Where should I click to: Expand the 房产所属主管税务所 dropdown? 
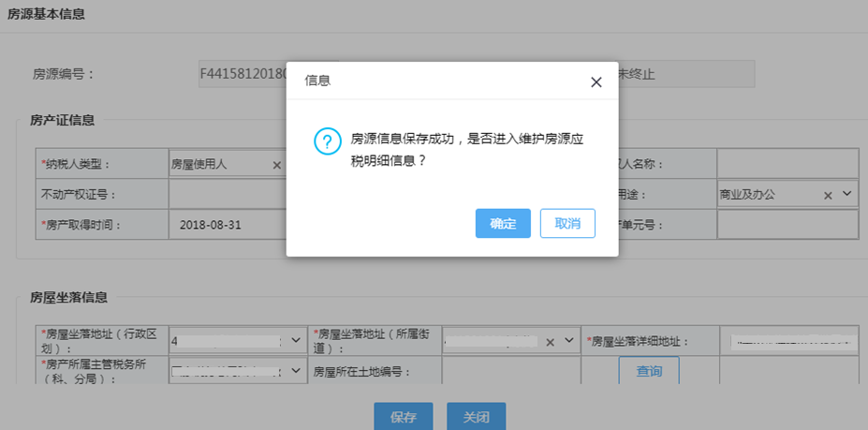point(296,370)
